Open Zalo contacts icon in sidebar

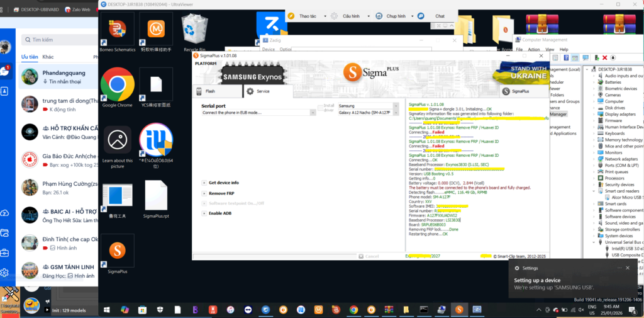(x=5, y=91)
